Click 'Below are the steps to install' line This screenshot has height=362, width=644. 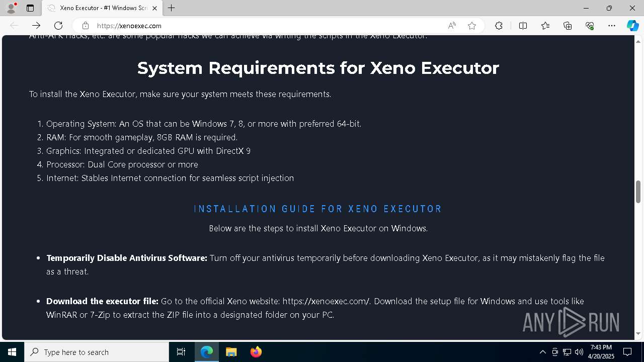pyautogui.click(x=318, y=228)
